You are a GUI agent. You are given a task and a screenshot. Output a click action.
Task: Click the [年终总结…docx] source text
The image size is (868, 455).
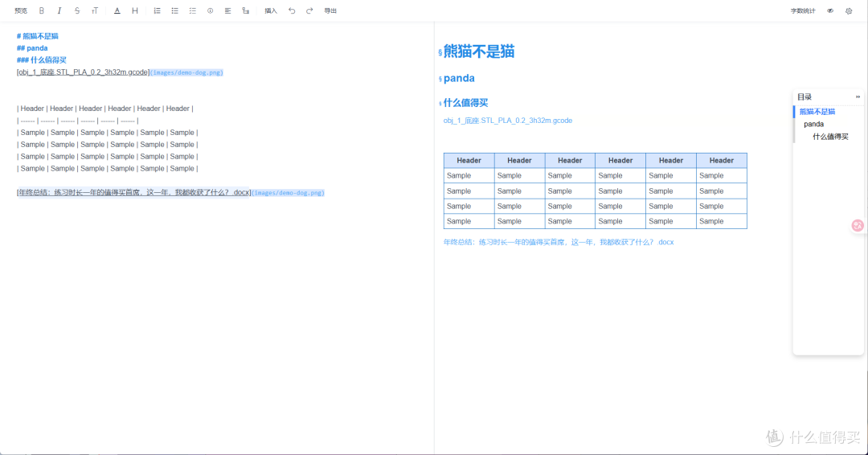coord(134,193)
